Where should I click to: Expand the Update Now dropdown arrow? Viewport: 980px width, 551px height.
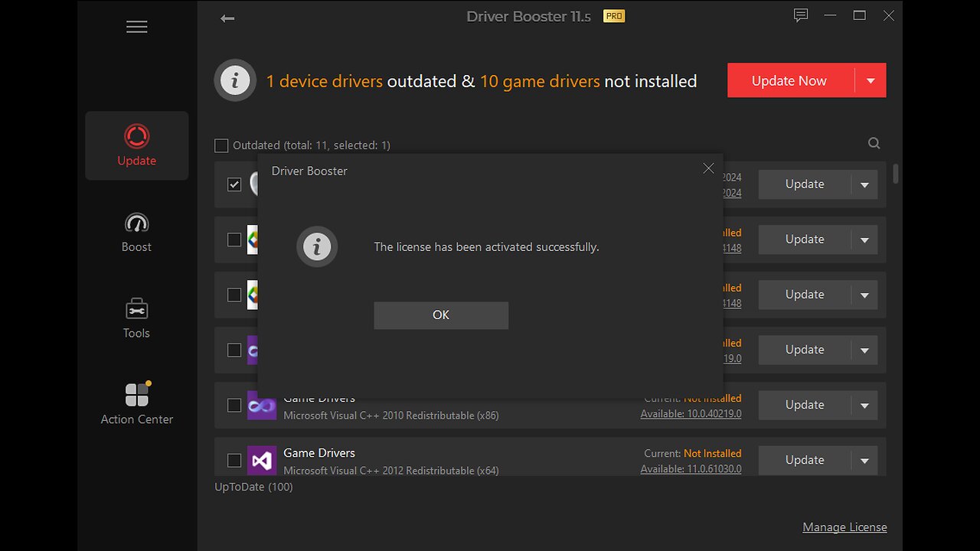871,80
